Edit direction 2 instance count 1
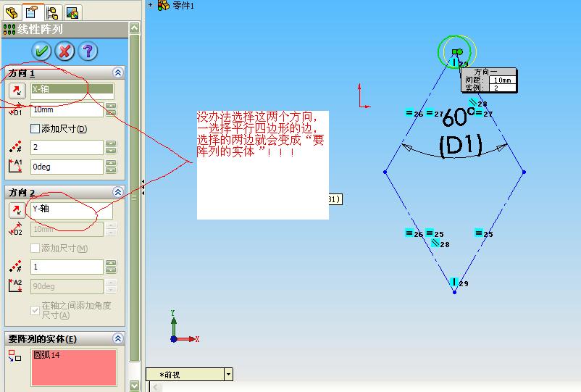Image resolution: width=581 pixels, height=392 pixels. pos(67,267)
